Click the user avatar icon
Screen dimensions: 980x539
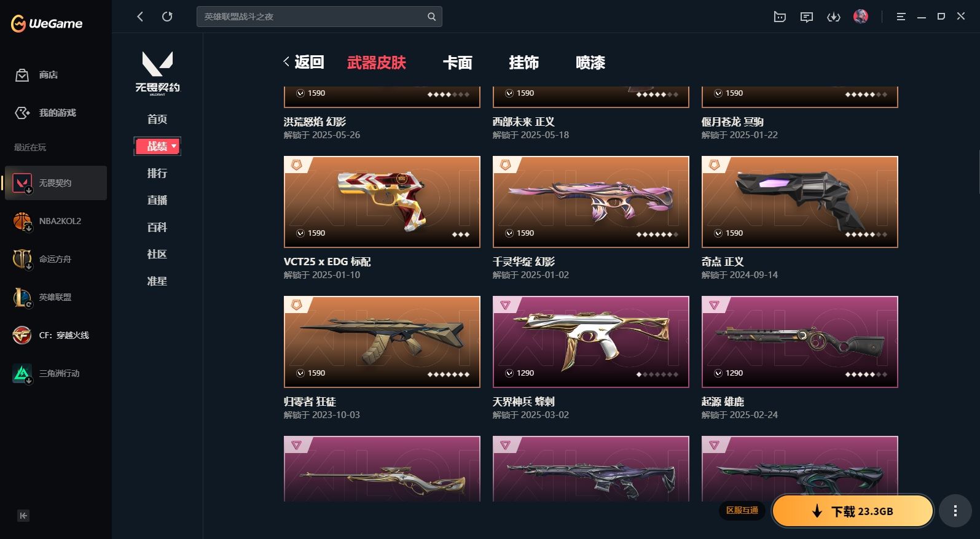click(861, 17)
